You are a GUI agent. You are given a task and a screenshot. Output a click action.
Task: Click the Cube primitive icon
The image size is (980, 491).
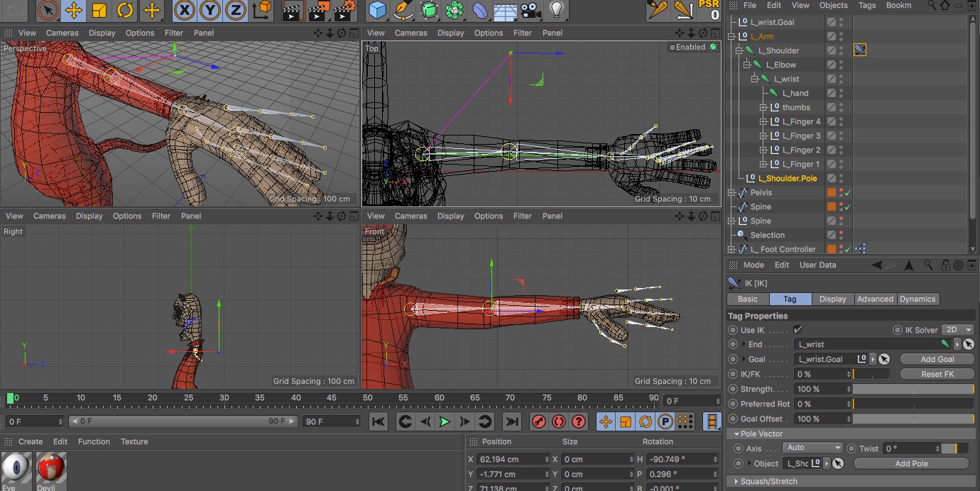coord(378,10)
